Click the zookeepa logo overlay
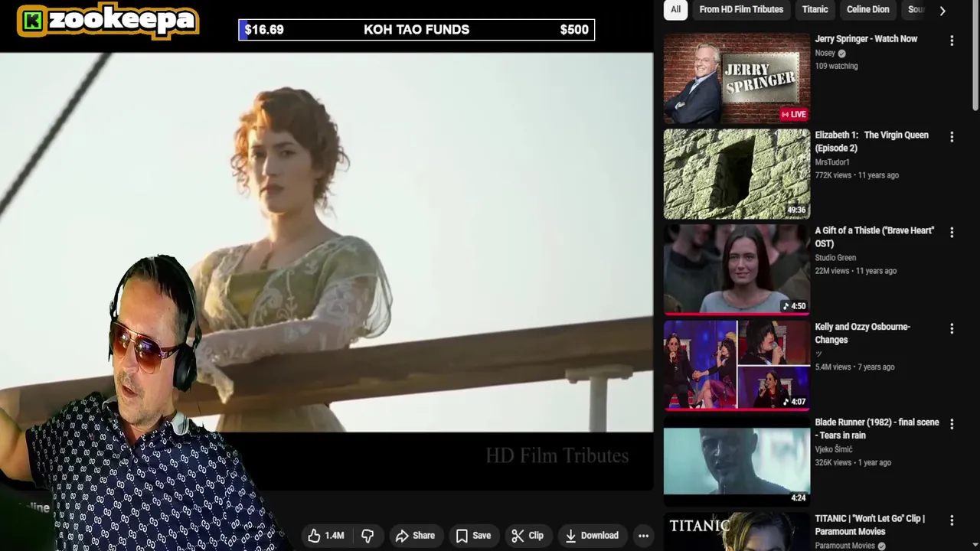Image resolution: width=980 pixels, height=551 pixels. coord(108,21)
